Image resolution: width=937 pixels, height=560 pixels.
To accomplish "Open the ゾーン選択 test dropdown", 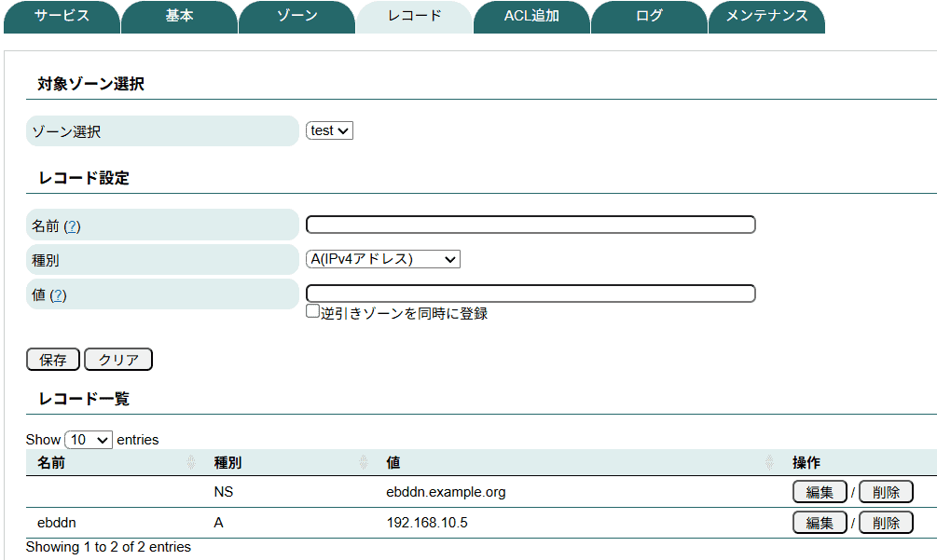I will tap(329, 131).
